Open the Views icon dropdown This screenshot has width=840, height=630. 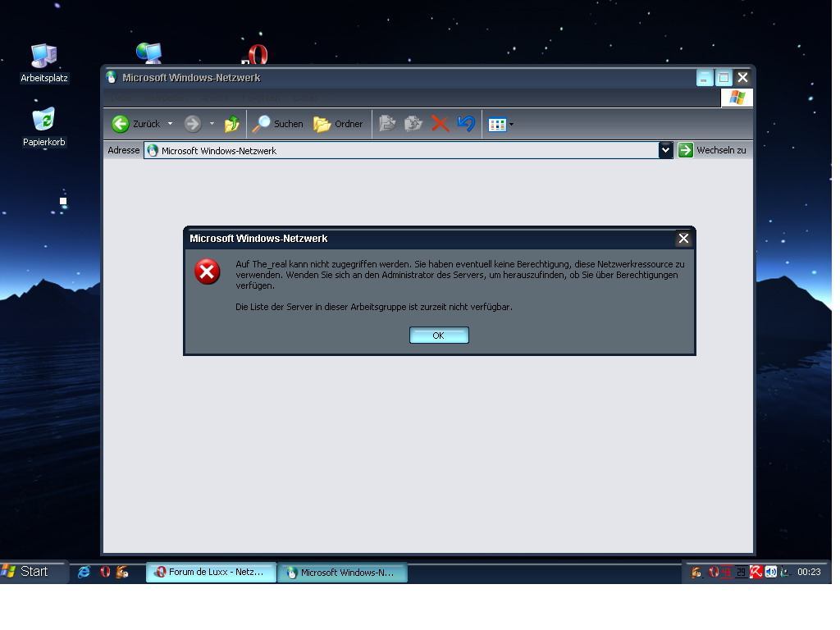tap(500, 125)
